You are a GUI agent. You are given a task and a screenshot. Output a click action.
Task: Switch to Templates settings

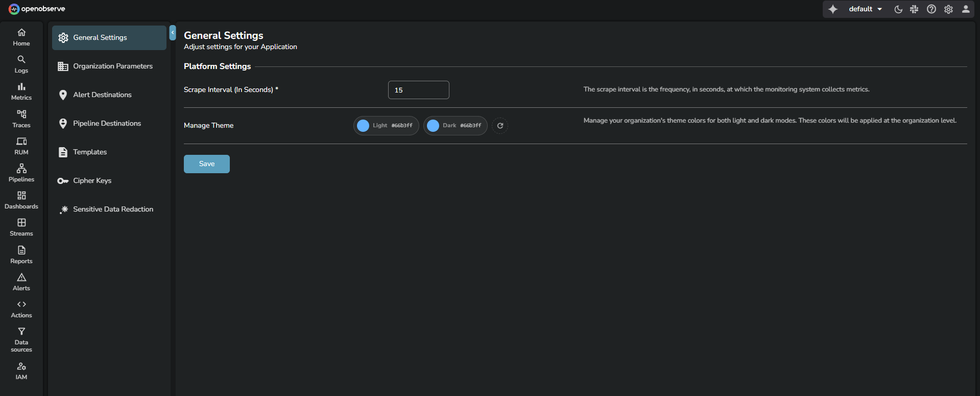coord(109,152)
